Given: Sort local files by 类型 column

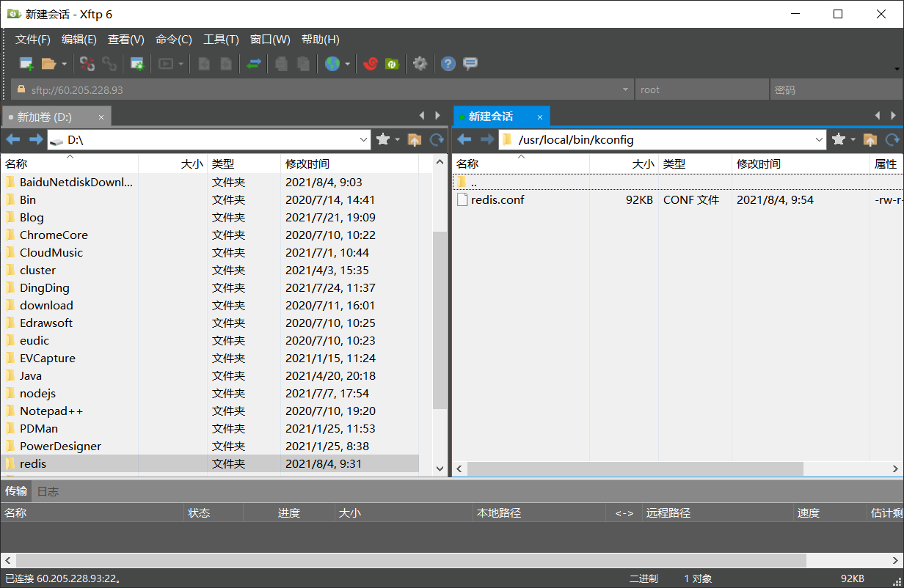Looking at the screenshot, I should click(244, 164).
